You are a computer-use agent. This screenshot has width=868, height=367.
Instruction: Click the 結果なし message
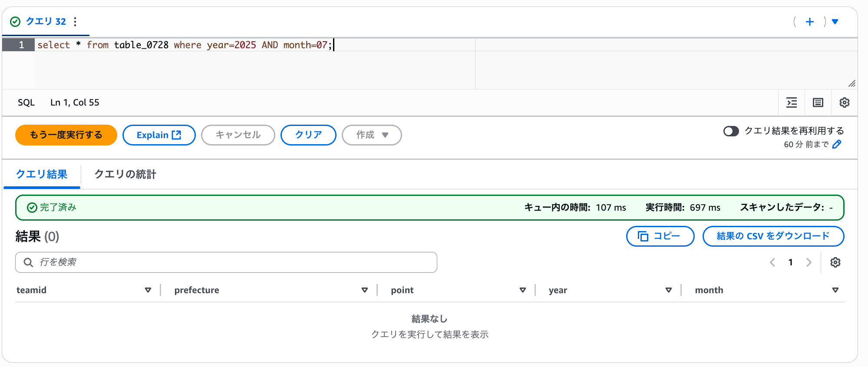click(x=429, y=319)
